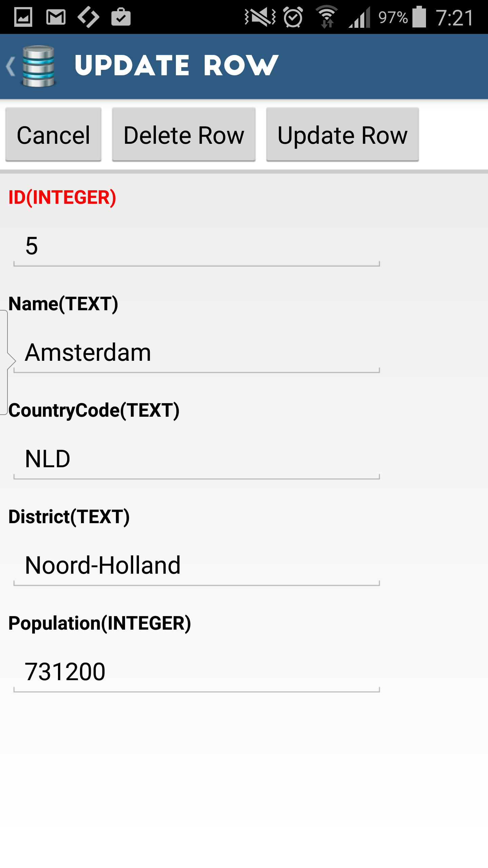The height and width of the screenshot is (868, 488).
Task: Tap the code brackets notification icon
Action: tap(88, 17)
